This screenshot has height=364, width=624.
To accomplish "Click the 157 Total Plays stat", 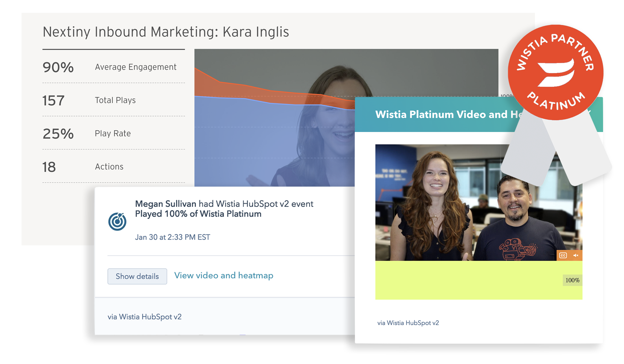I will [x=89, y=100].
